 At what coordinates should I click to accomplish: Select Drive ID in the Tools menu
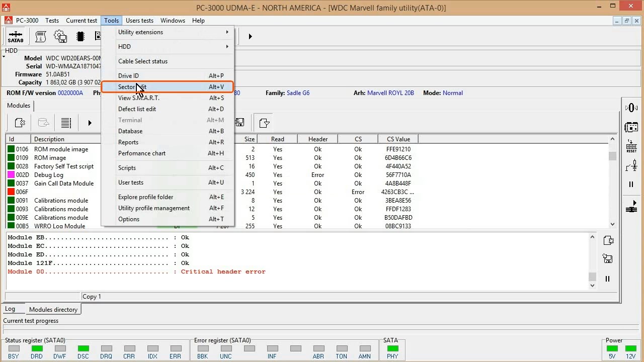coord(168,76)
